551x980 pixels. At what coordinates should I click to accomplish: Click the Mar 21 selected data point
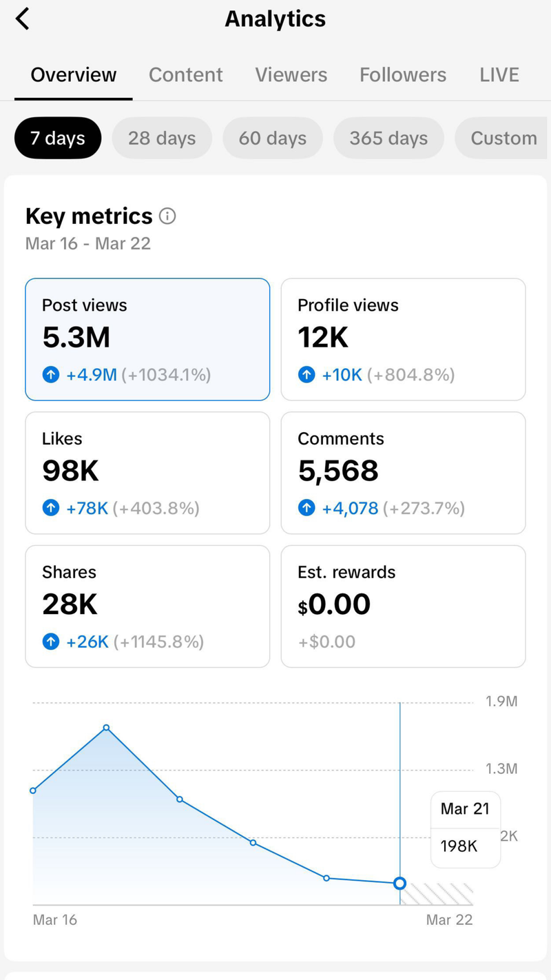(399, 884)
